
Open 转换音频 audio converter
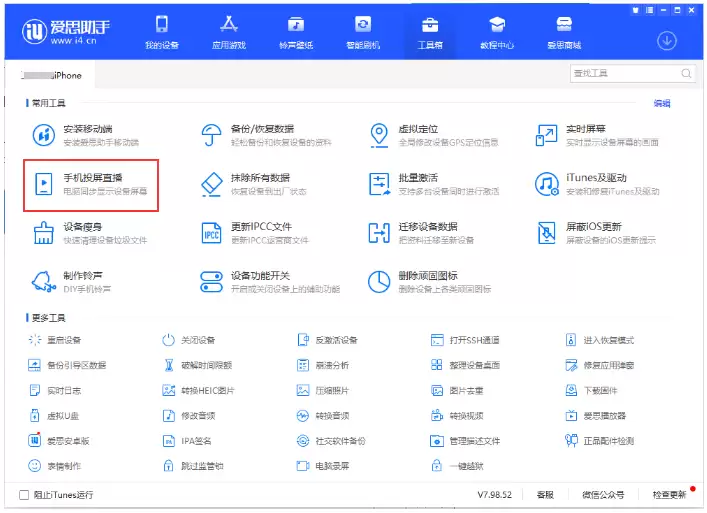[x=323, y=416]
